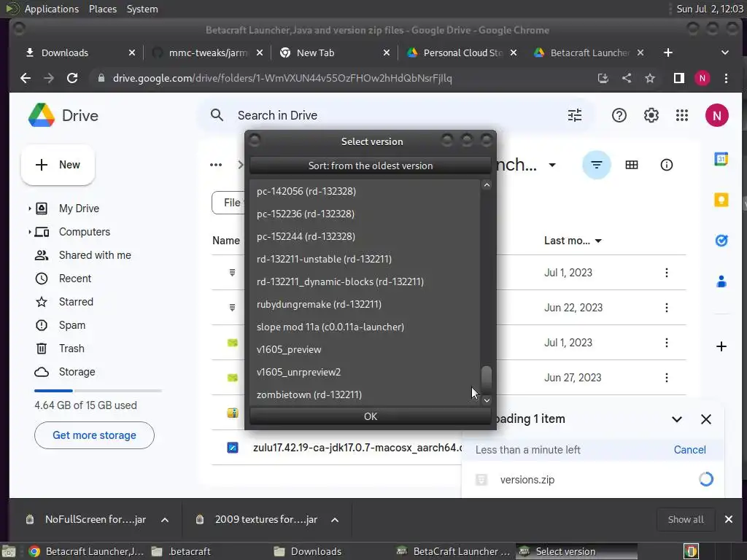This screenshot has width=747, height=560.
Task: Open the Google apps grid
Action: (x=682, y=115)
